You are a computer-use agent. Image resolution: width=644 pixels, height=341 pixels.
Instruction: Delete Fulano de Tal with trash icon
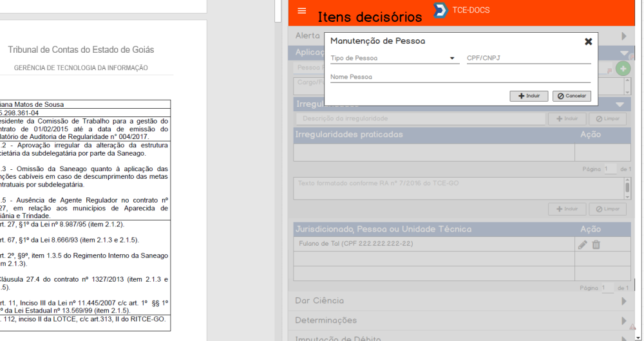[x=596, y=244]
